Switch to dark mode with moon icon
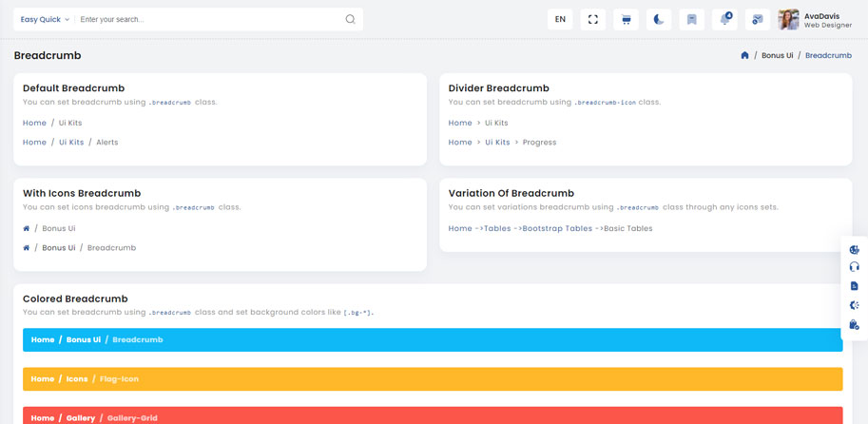This screenshot has width=868, height=424. pyautogui.click(x=659, y=19)
